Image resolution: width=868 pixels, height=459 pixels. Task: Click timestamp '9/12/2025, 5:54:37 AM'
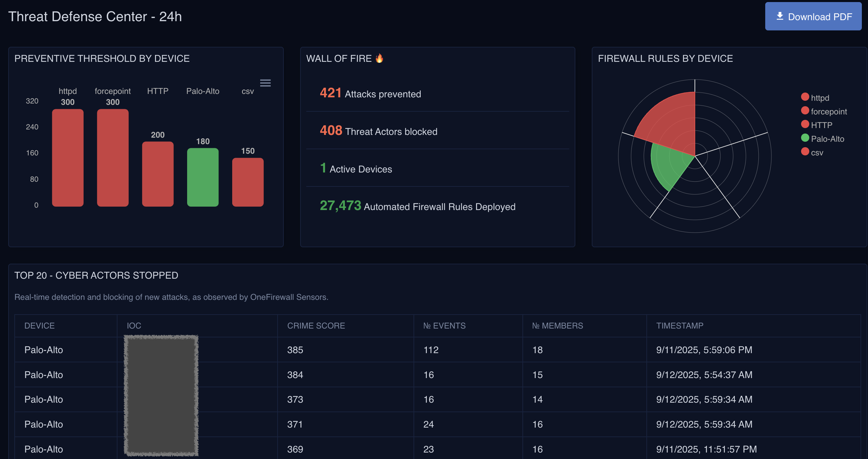pos(704,375)
